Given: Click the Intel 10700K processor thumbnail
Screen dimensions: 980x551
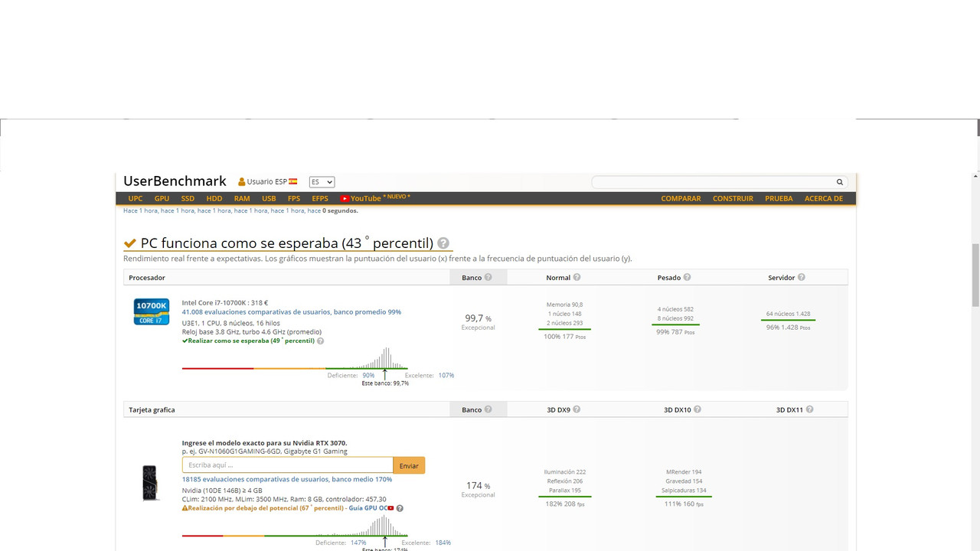Looking at the screenshot, I should click(152, 311).
